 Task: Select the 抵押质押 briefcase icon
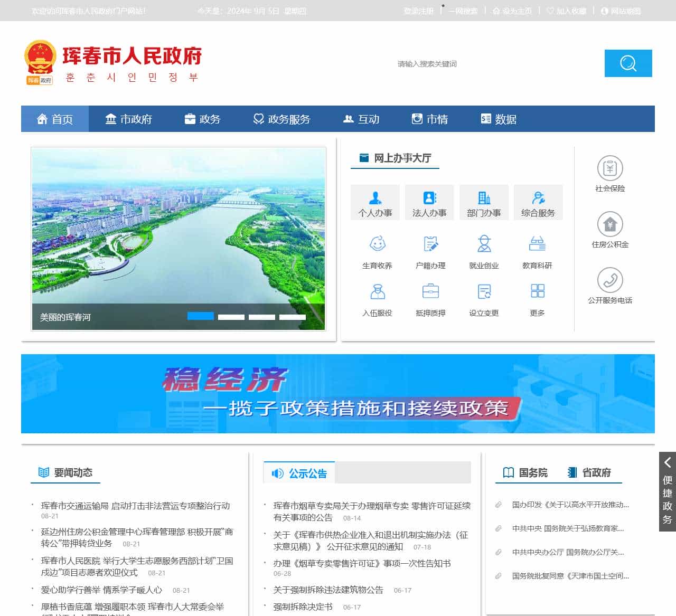[x=430, y=291]
